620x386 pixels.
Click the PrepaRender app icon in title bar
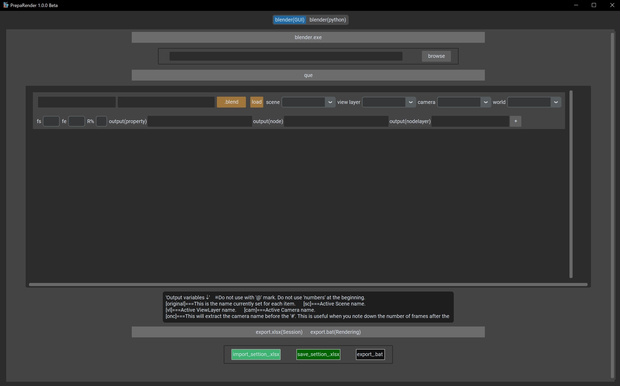(6, 5)
